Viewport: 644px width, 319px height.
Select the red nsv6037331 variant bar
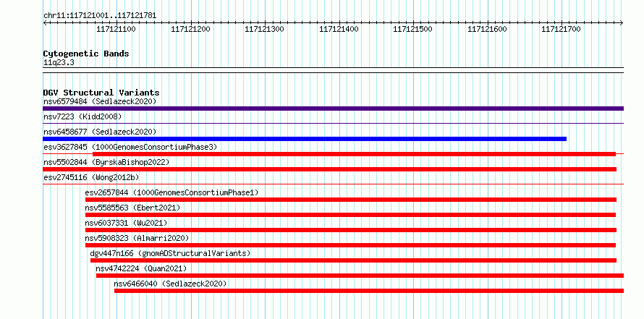pyautogui.click(x=351, y=230)
